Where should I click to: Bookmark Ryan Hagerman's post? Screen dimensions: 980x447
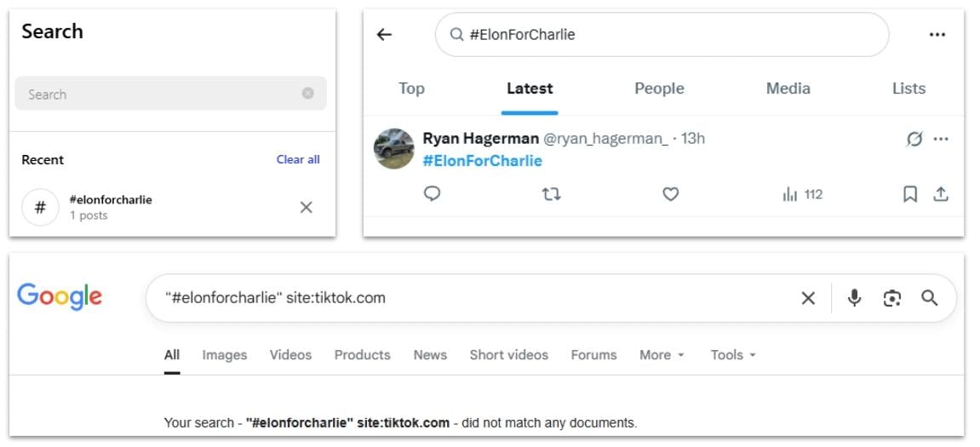coord(910,194)
